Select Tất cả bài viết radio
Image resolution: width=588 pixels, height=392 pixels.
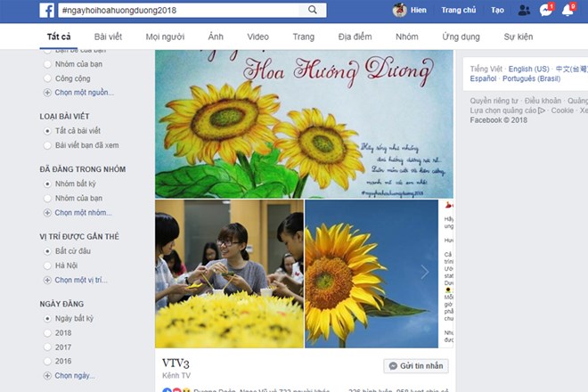tap(47, 131)
